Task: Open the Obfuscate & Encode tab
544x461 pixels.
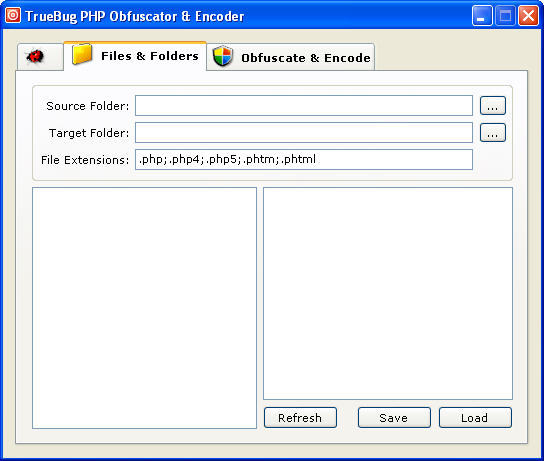Action: 291,57
